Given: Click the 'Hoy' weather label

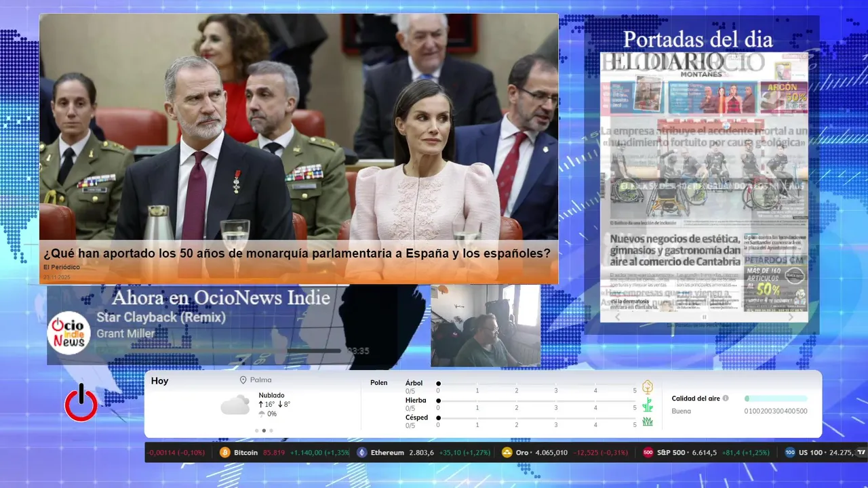Looking at the screenshot, I should tap(159, 381).
